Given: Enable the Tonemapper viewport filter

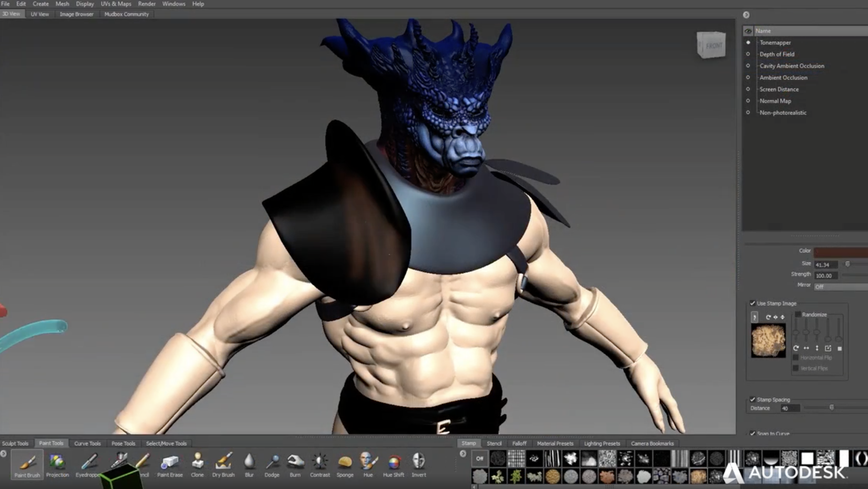Looking at the screenshot, I should (748, 42).
